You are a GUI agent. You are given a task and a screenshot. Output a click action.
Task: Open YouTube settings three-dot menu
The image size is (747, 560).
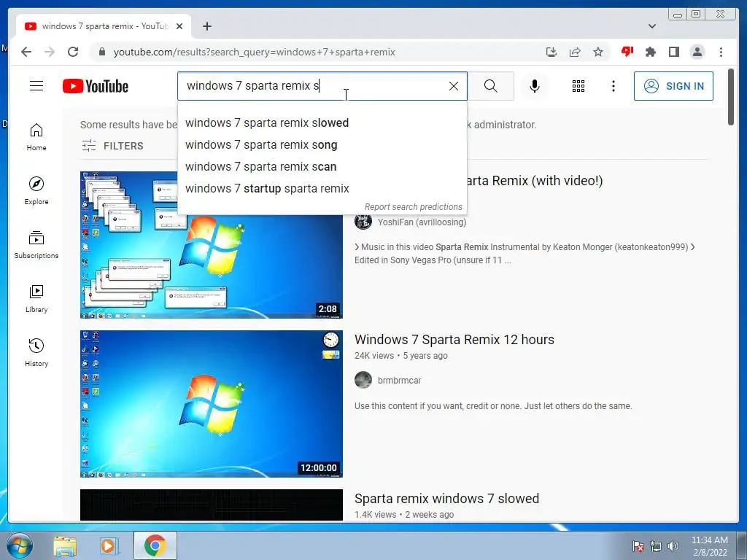point(614,86)
